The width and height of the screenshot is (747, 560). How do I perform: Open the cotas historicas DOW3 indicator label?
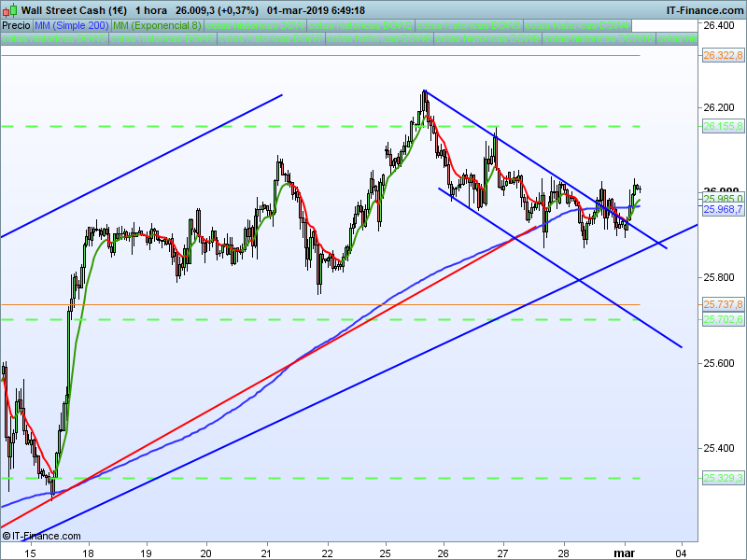(469, 25)
